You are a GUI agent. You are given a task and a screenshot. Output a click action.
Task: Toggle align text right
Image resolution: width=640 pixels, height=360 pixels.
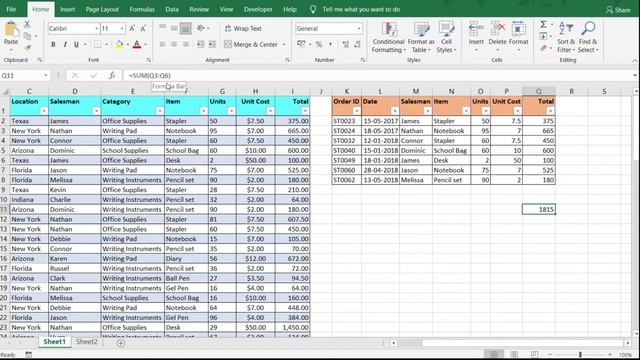pos(186,44)
